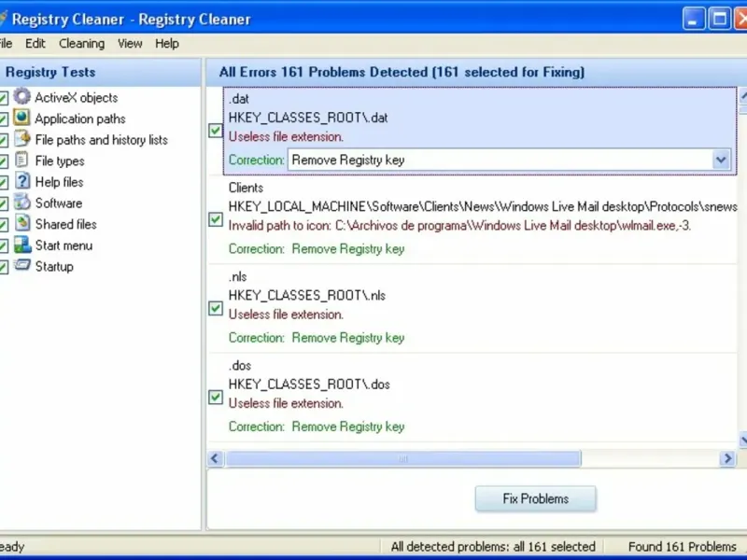Click All detected problems status bar entry

(493, 547)
